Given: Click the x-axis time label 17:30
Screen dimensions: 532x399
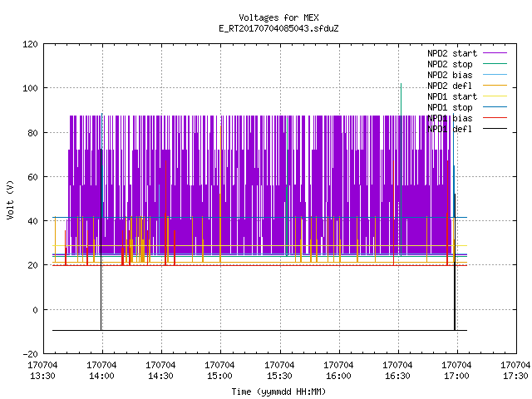Looking at the screenshot, I should (x=515, y=377).
